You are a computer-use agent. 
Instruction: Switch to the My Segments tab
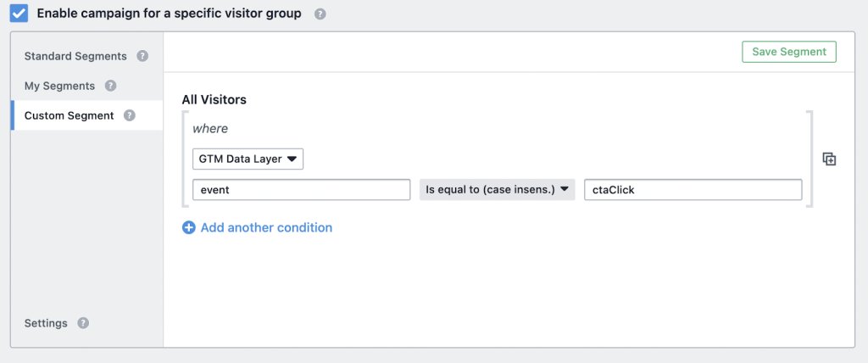click(x=58, y=86)
